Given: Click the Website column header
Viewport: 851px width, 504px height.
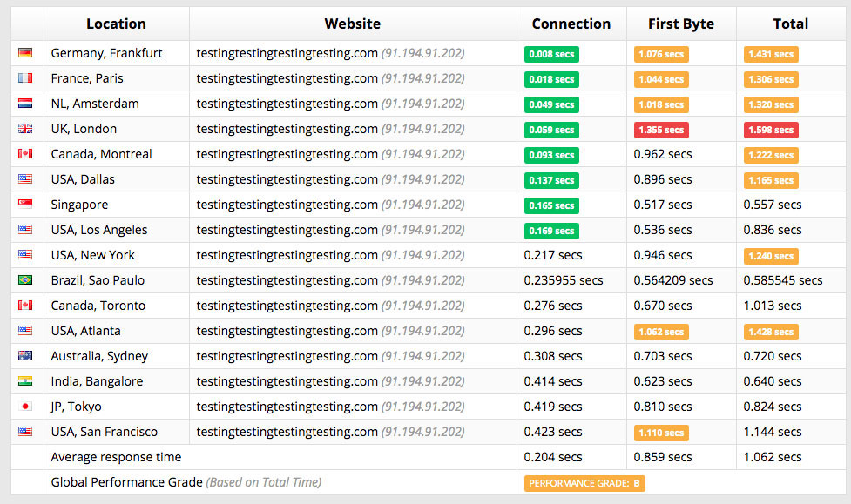Looking at the screenshot, I should pyautogui.click(x=353, y=24).
